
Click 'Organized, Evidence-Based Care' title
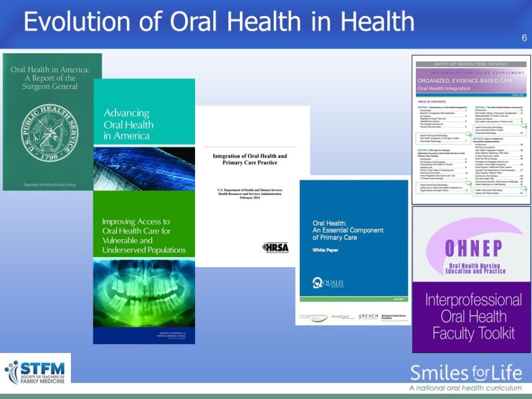pos(466,81)
